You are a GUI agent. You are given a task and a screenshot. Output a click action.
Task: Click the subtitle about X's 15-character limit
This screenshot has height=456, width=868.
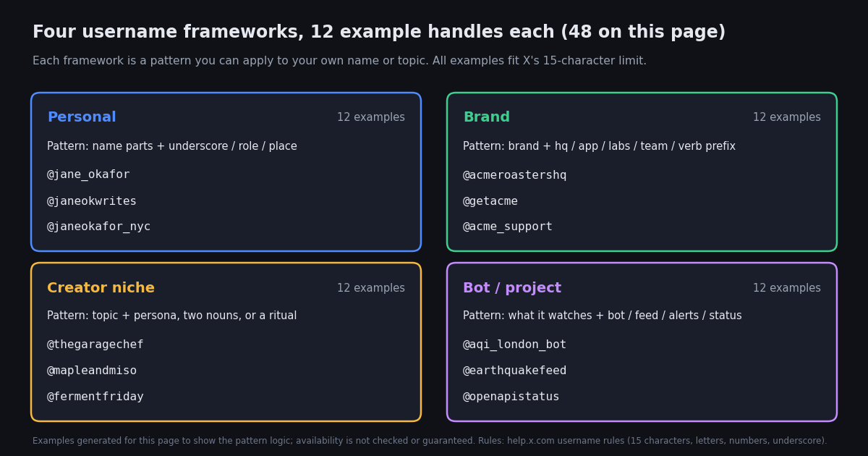[x=339, y=62]
